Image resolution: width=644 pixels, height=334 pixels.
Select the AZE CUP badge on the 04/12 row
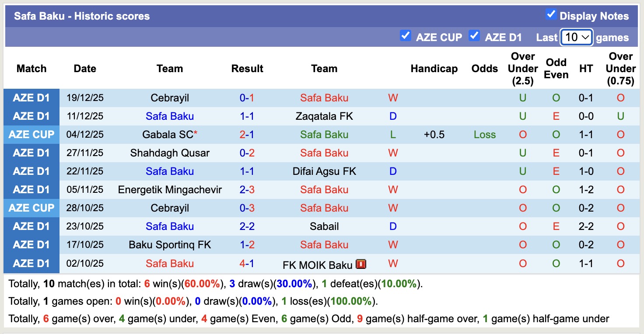[31, 134]
